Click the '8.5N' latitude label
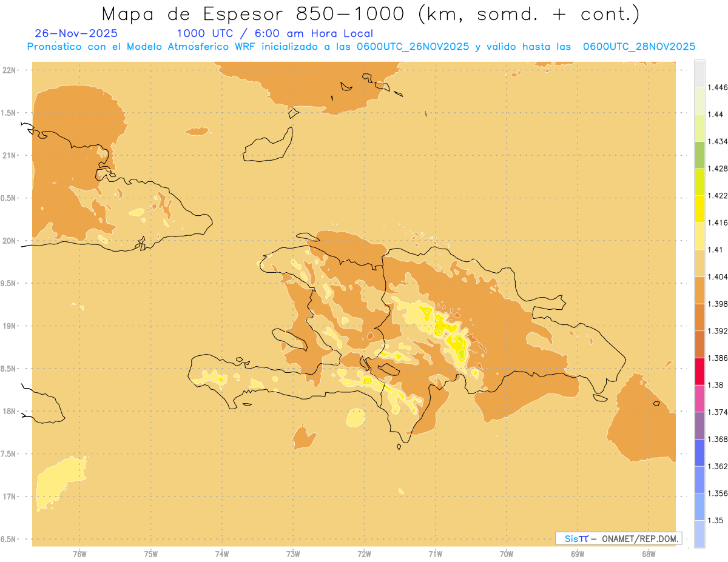The width and height of the screenshot is (728, 562). (9, 369)
